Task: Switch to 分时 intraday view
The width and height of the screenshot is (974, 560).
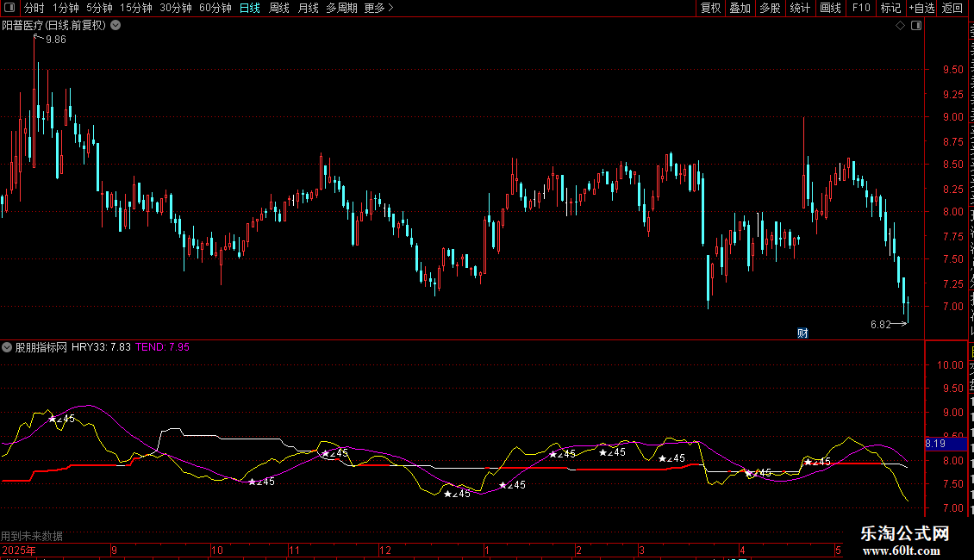Action: pyautogui.click(x=34, y=8)
